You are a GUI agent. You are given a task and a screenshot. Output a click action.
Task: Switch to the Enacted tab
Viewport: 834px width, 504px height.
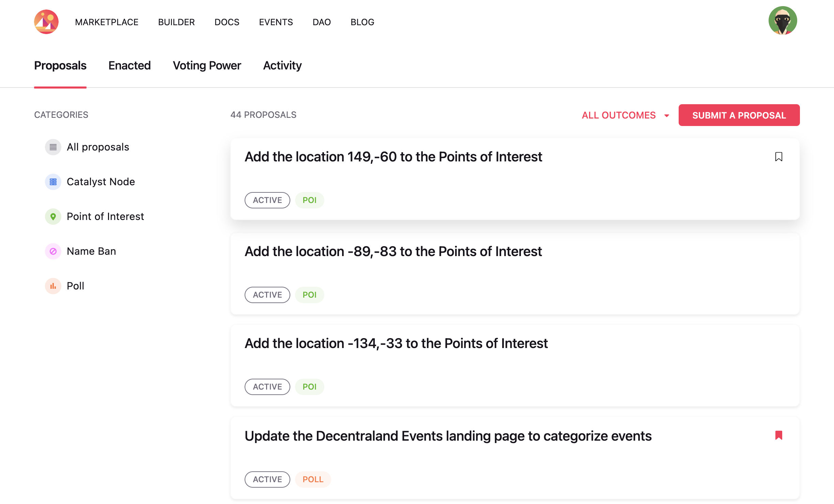129,65
